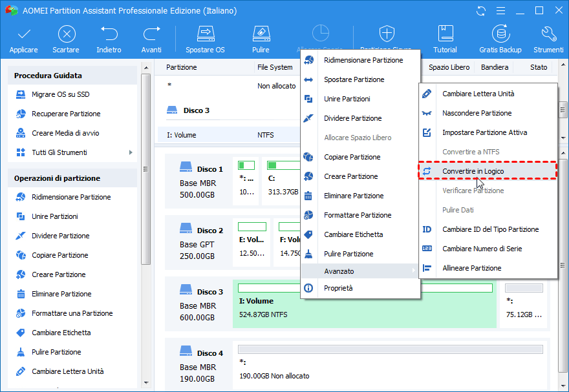
Task: Open Strumenti tools icon
Action: [x=548, y=34]
